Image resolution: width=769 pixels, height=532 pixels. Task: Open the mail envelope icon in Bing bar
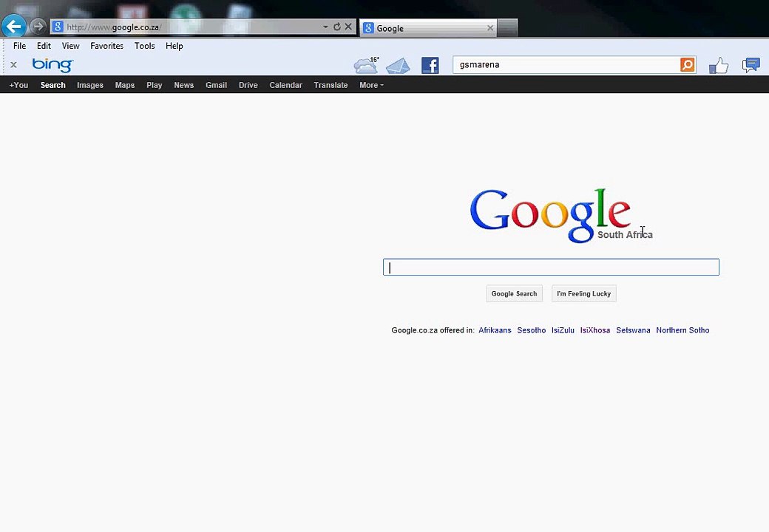click(x=398, y=66)
